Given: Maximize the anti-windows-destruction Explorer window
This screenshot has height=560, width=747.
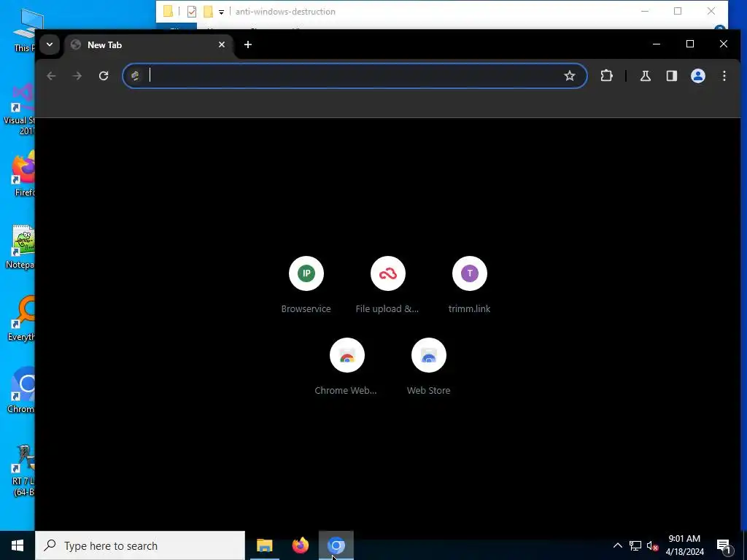Looking at the screenshot, I should (x=678, y=11).
